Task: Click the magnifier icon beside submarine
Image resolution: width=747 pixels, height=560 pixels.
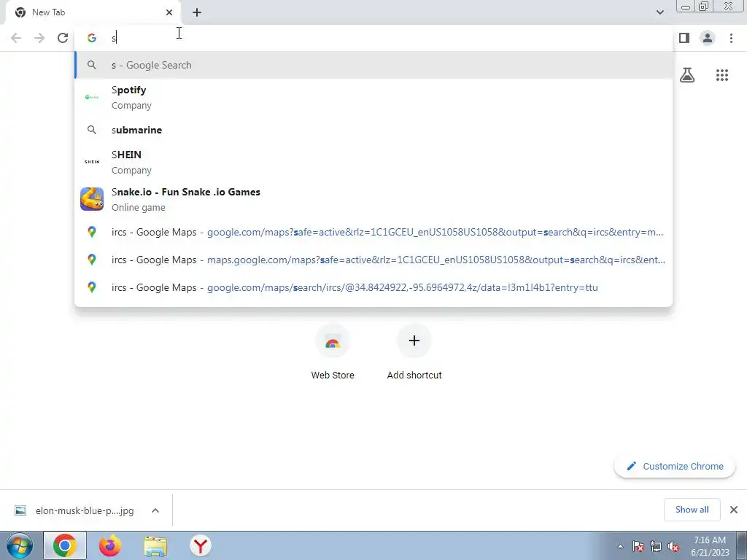Action: pyautogui.click(x=92, y=130)
